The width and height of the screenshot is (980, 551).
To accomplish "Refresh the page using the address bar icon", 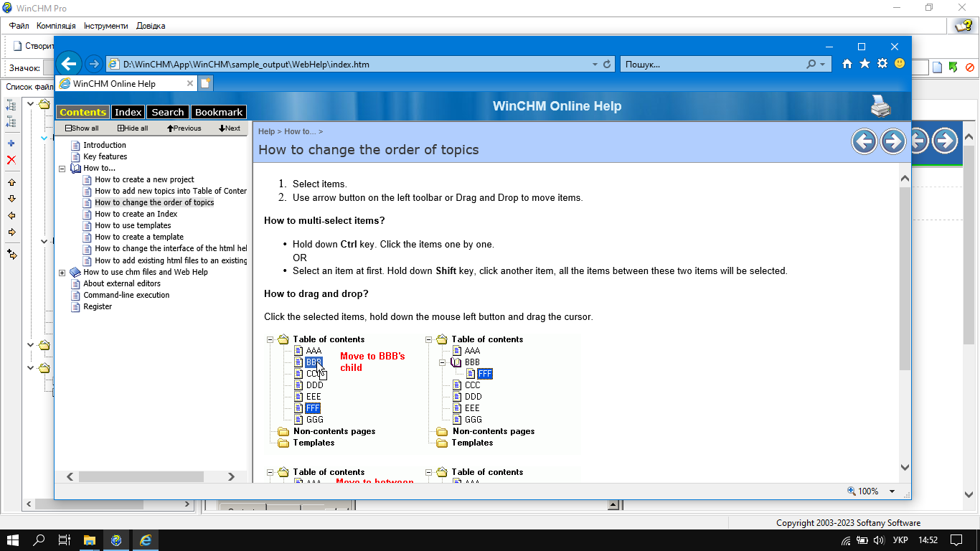I will pyautogui.click(x=607, y=64).
